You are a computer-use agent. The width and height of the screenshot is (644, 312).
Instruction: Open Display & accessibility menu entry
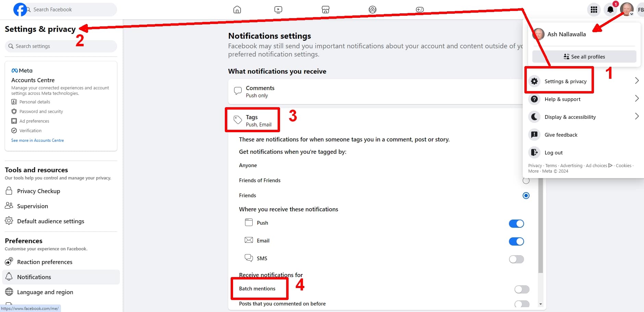(x=584, y=117)
